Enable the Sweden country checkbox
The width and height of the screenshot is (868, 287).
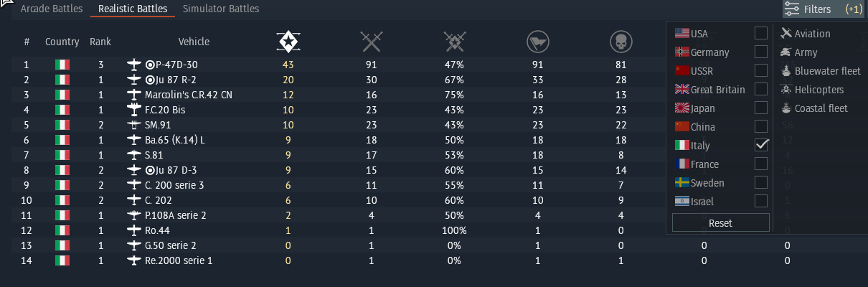point(761,182)
